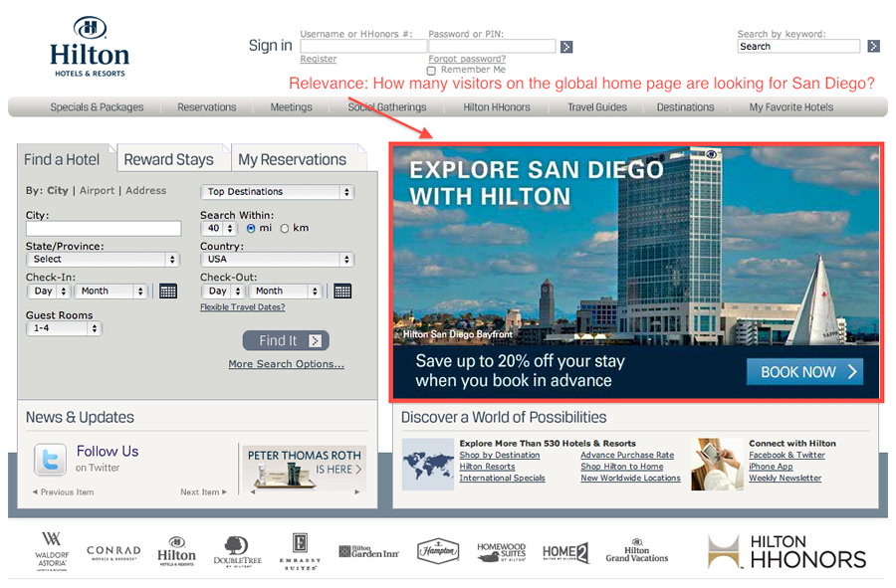Open the Homewood Suites brand logo

click(x=501, y=552)
